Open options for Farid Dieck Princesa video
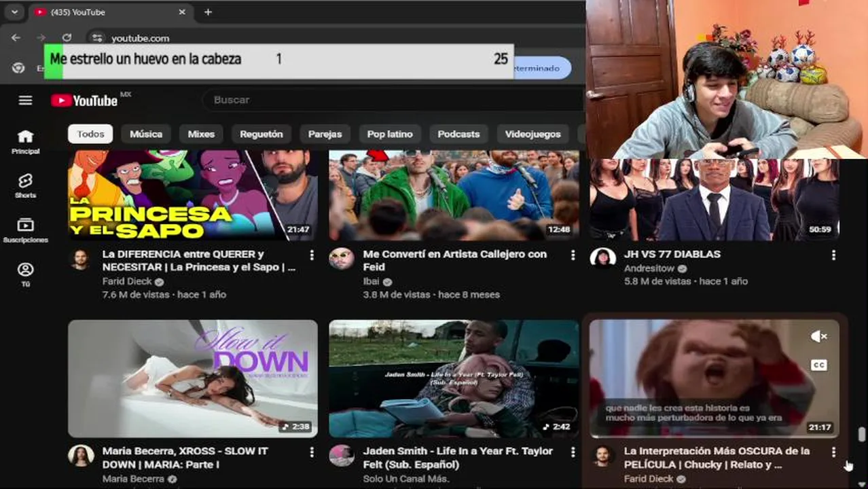The width and height of the screenshot is (868, 489). coord(312,255)
